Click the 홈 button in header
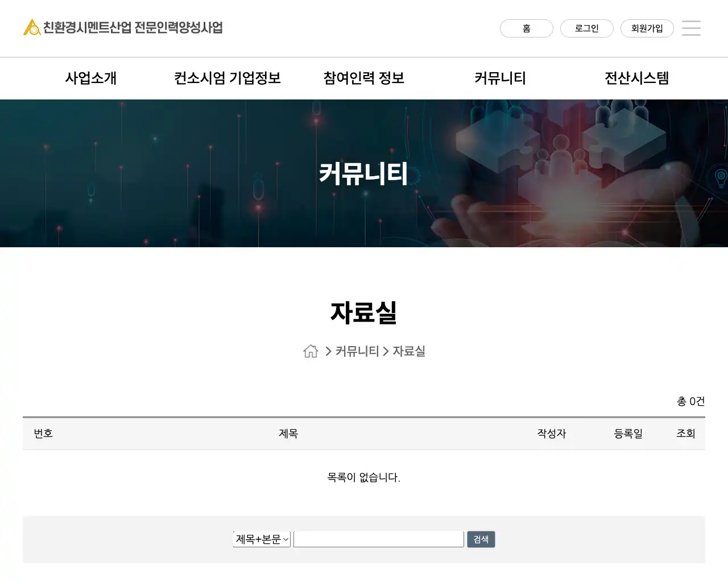Viewport: 728px width, 582px height. [x=526, y=28]
